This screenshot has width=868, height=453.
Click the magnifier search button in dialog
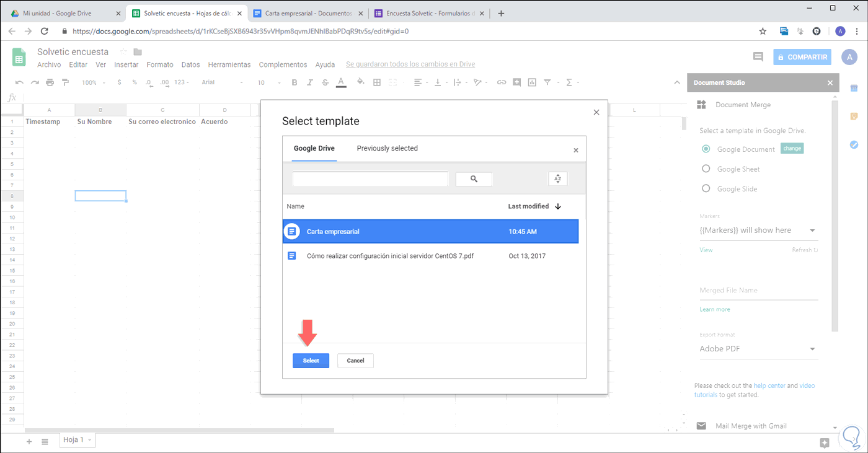coord(474,179)
